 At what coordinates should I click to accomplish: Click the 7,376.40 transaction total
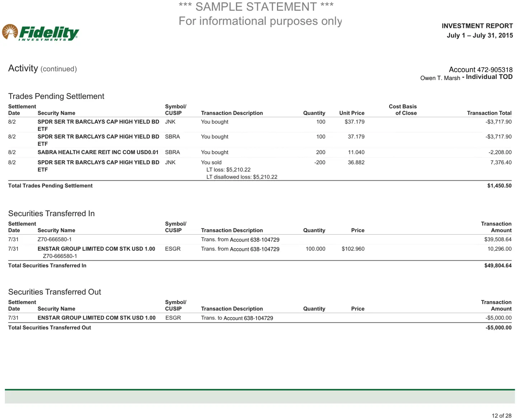click(501, 162)
